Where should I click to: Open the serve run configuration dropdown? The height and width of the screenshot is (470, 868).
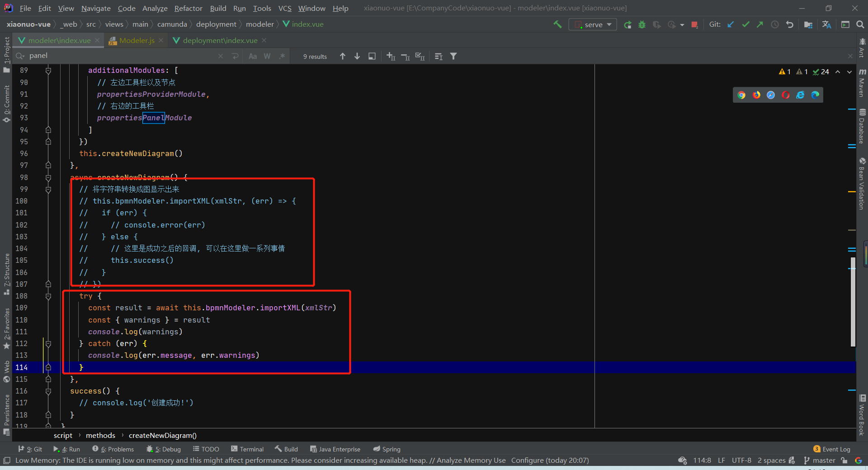609,24
